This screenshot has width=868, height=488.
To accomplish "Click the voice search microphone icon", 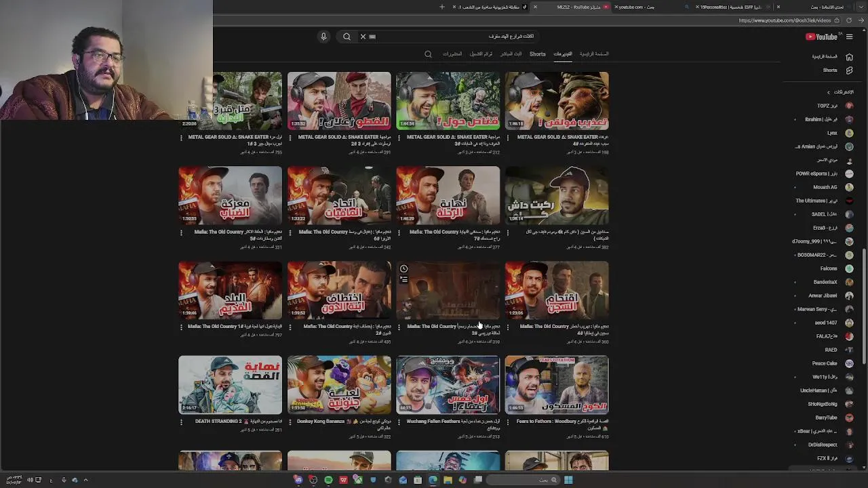I will click(323, 37).
